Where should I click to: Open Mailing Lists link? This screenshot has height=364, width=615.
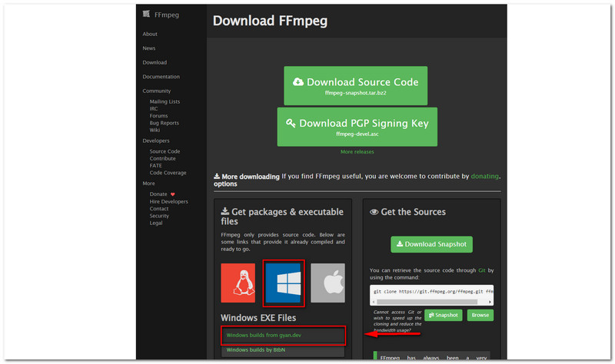coord(165,101)
